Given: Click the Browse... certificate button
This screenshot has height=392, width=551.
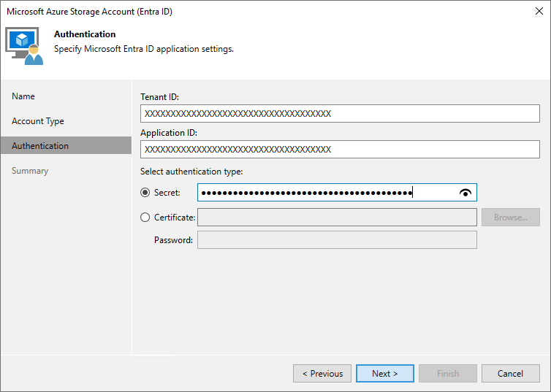Looking at the screenshot, I should point(511,218).
